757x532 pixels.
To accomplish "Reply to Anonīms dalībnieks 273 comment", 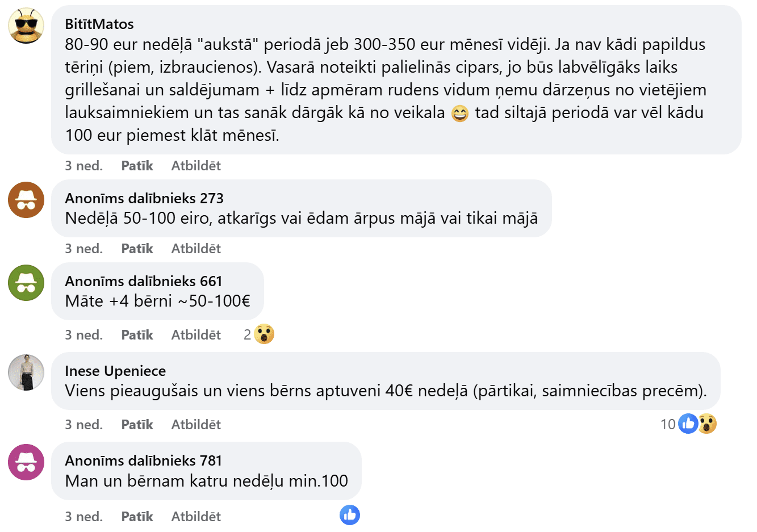I will click(196, 249).
